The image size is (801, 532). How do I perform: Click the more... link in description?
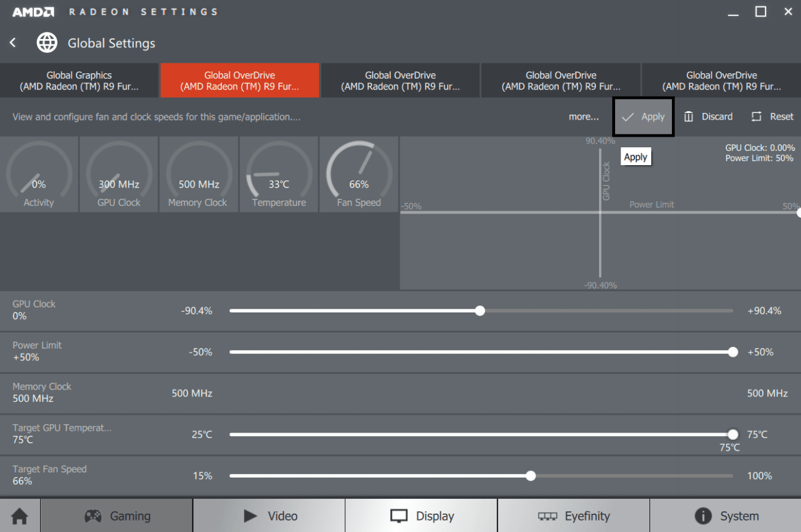click(x=584, y=117)
